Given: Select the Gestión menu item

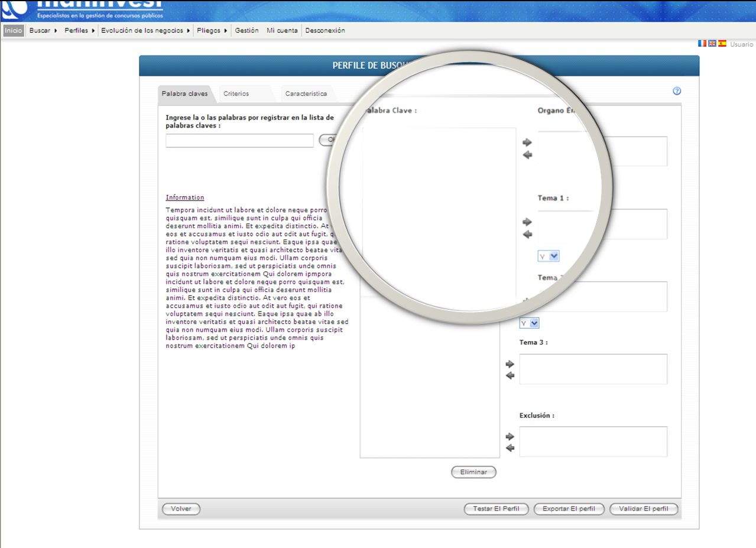Looking at the screenshot, I should pos(246,31).
